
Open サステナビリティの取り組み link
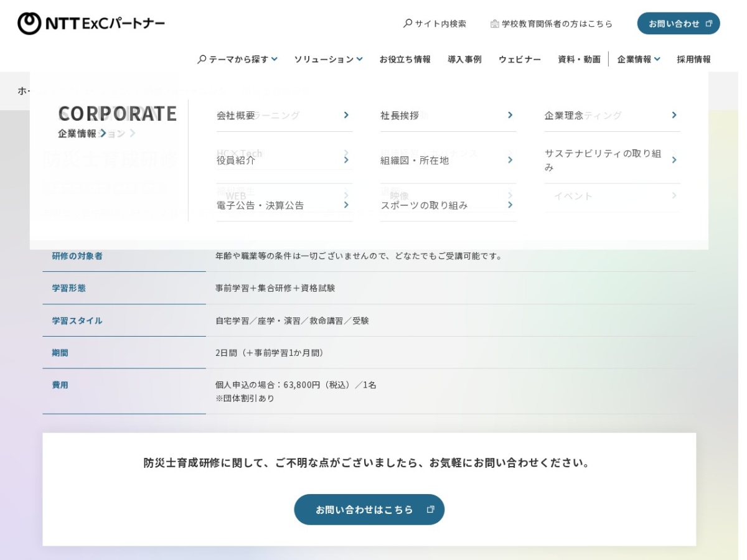(613, 160)
